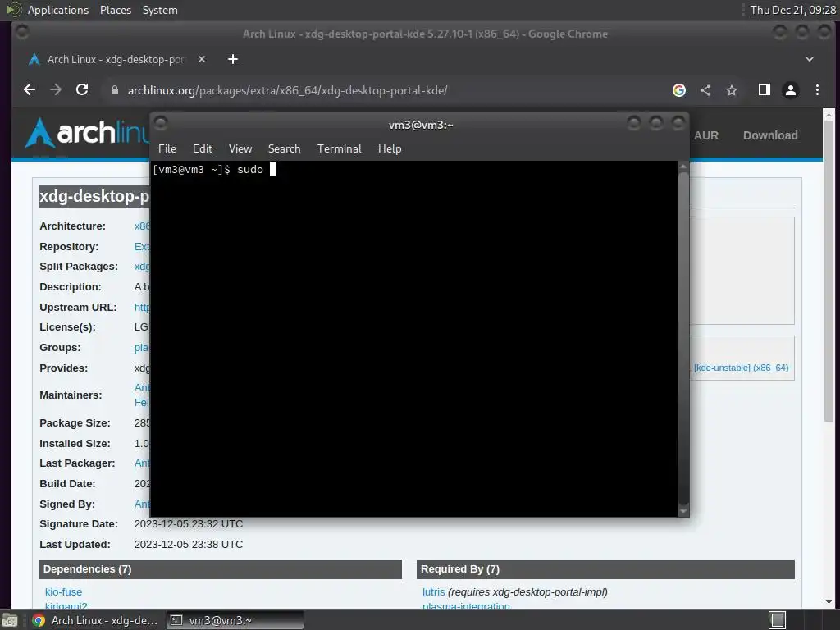
Task: Click the terminal scrollbar down arrow
Action: [x=683, y=511]
